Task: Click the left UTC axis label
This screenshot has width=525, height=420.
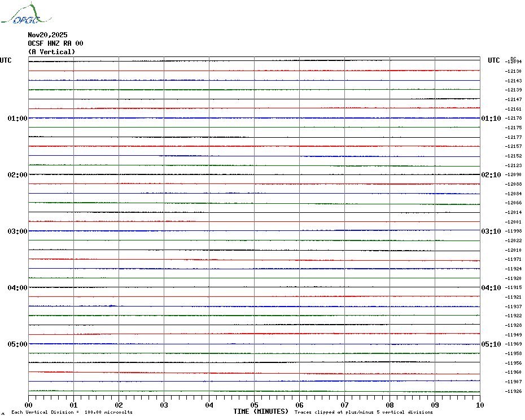Action: [x=6, y=60]
